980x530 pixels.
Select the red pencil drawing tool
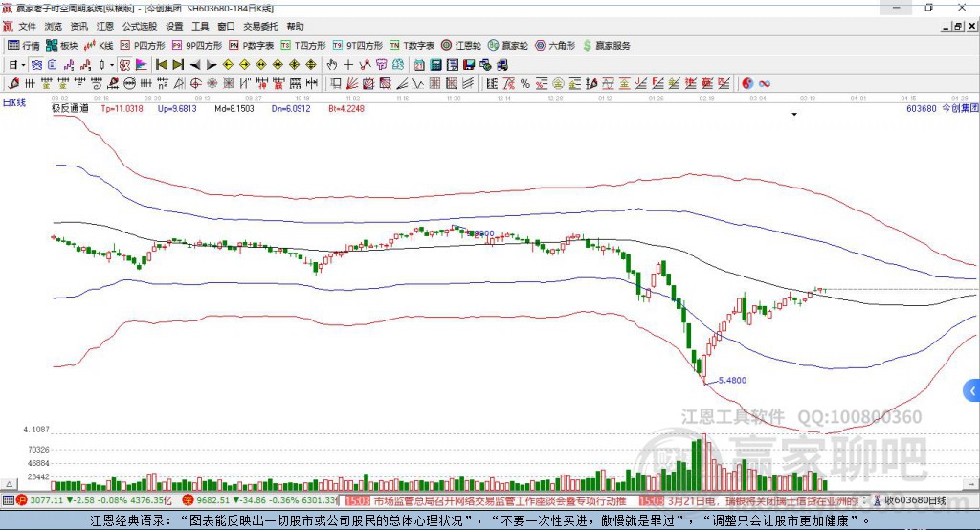pos(13,84)
